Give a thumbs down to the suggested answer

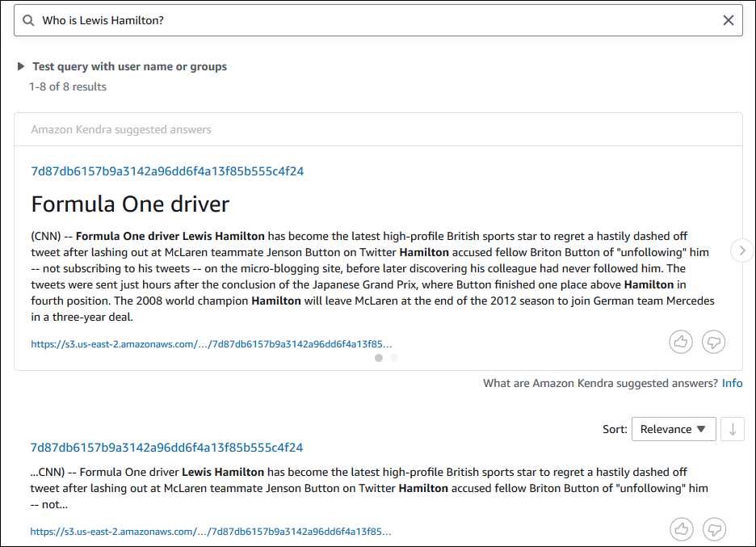pyautogui.click(x=713, y=342)
